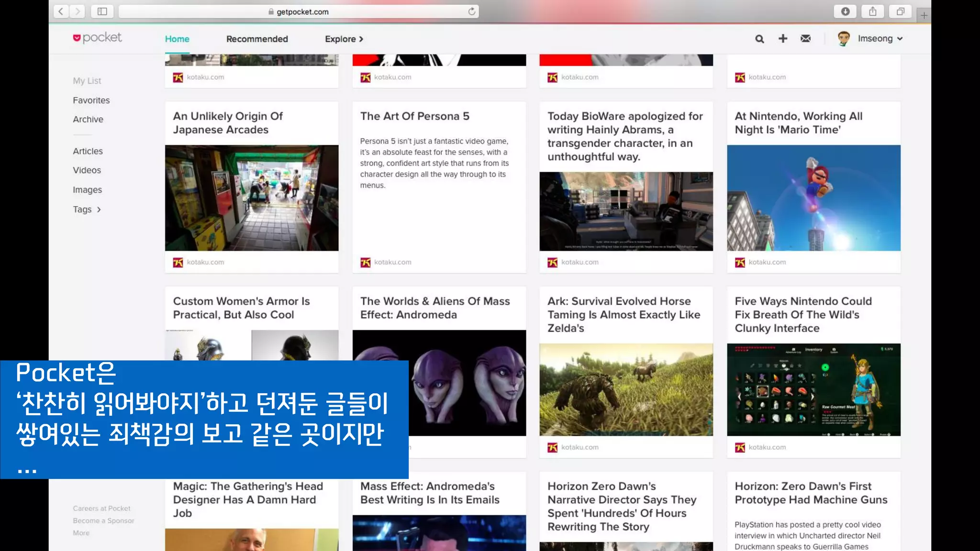Open Worlds & Aliens Of Mass Effect title
This screenshot has width=980, height=551.
point(435,308)
